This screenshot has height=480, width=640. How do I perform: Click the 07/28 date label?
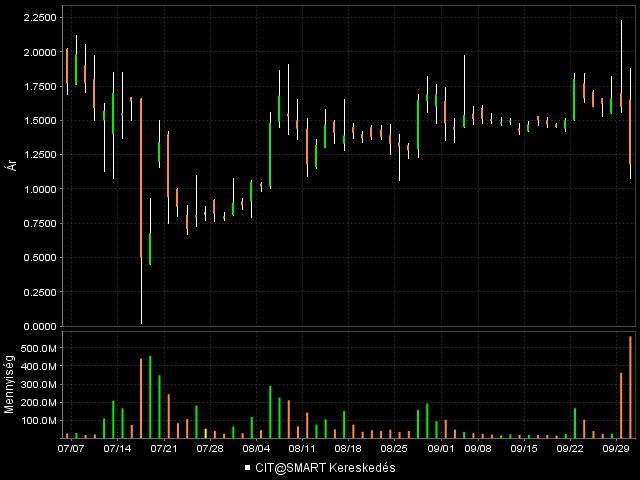210,449
